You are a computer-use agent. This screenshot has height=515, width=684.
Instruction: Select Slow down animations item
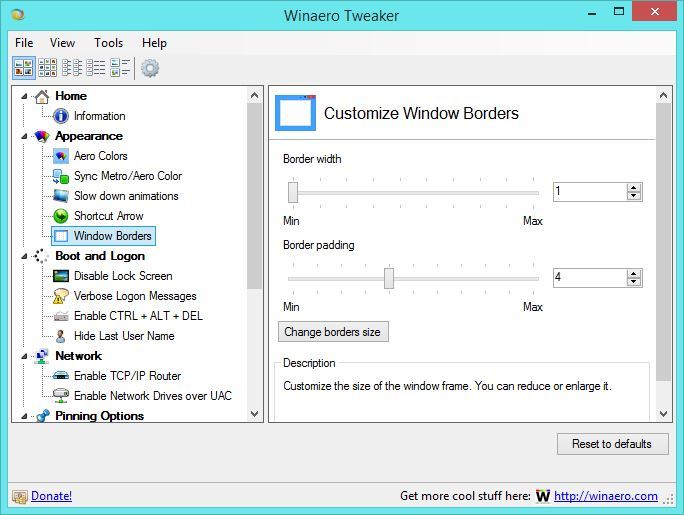pyautogui.click(x=126, y=196)
